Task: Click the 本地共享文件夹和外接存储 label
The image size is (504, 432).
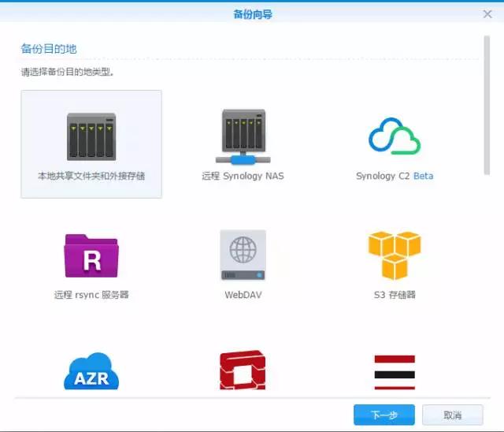Action: point(91,176)
